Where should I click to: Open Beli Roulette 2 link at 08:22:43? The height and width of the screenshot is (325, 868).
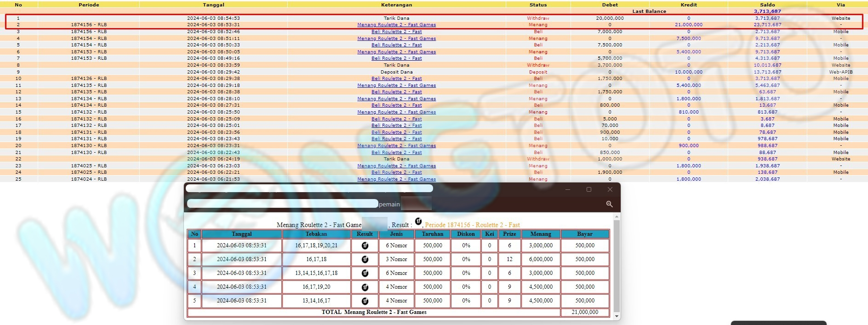pyautogui.click(x=396, y=153)
